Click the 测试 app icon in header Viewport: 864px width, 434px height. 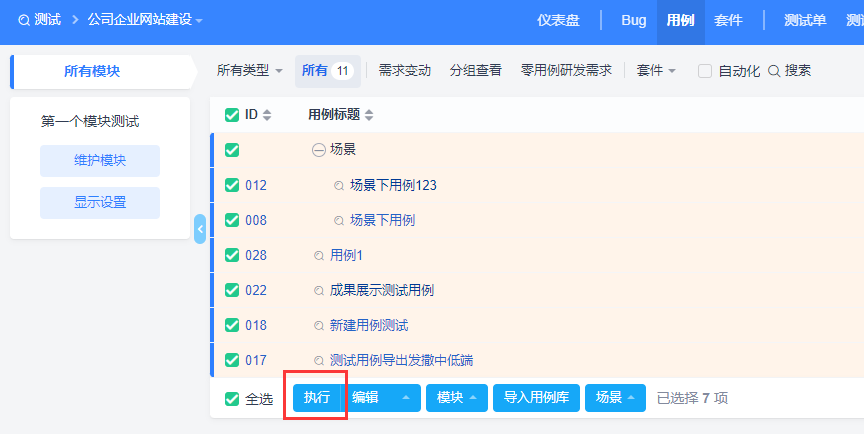[x=24, y=21]
